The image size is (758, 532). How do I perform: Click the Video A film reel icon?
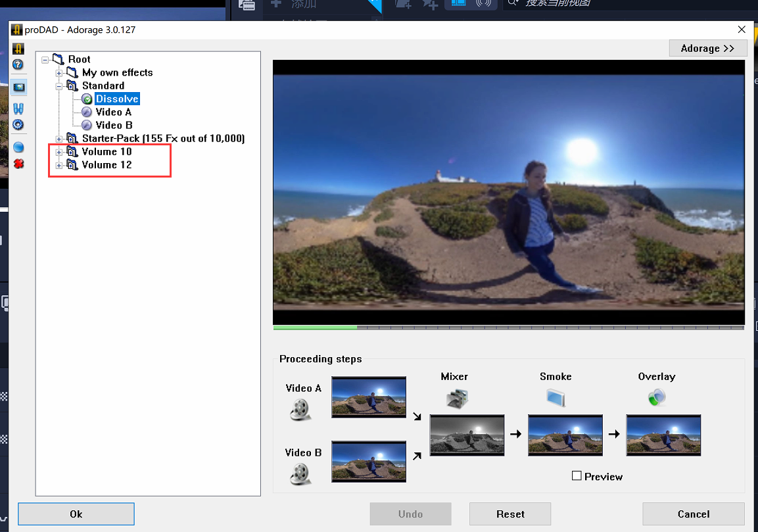300,410
